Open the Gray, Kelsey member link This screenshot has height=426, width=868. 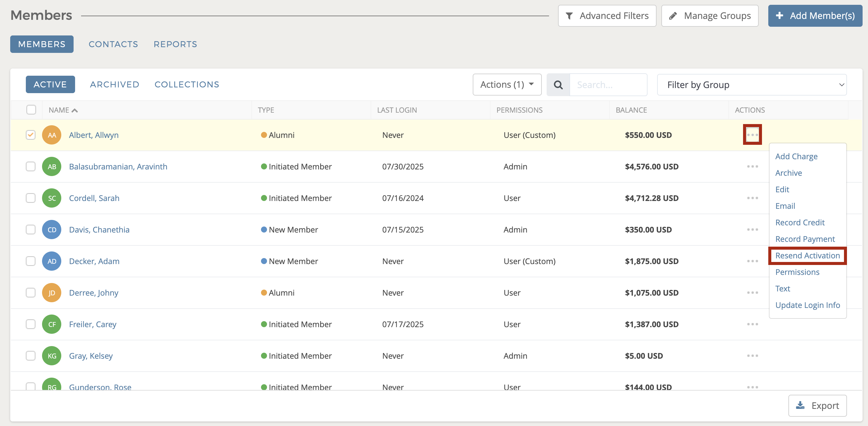point(91,356)
